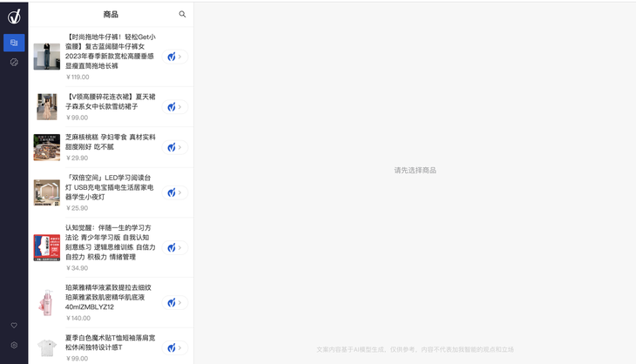
Task: Open the products section in the sidebar
Action: (14, 42)
